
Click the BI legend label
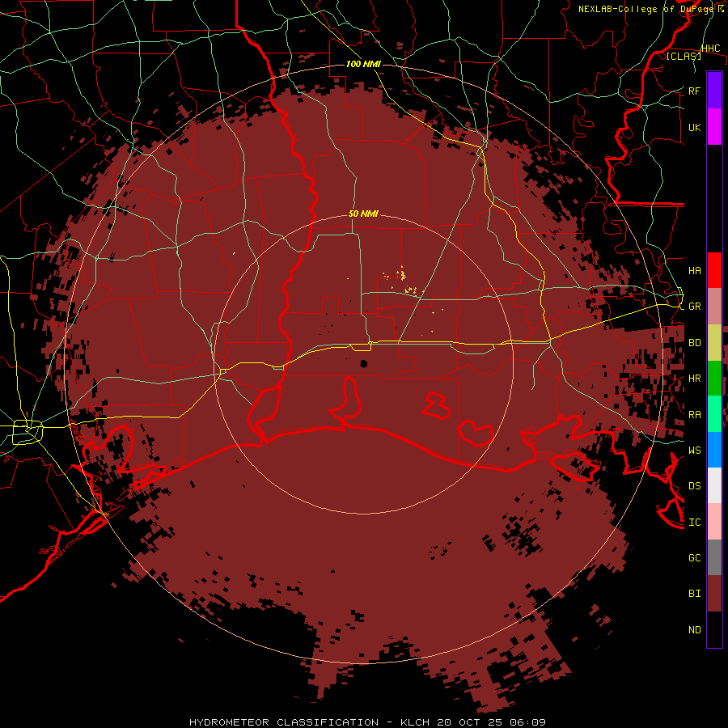tap(695, 594)
